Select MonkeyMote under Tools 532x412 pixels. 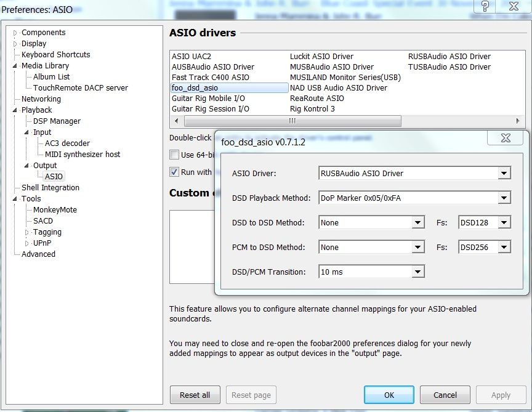pyautogui.click(x=55, y=210)
